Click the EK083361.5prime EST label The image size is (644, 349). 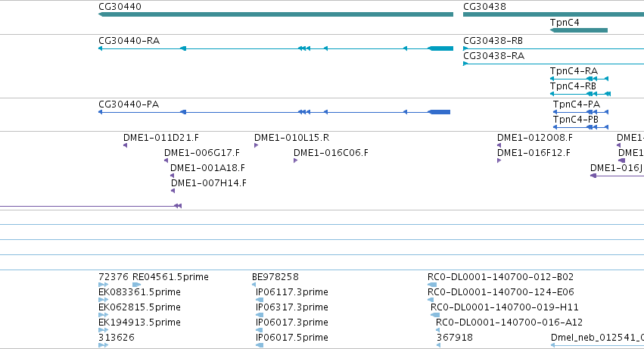click(x=140, y=292)
